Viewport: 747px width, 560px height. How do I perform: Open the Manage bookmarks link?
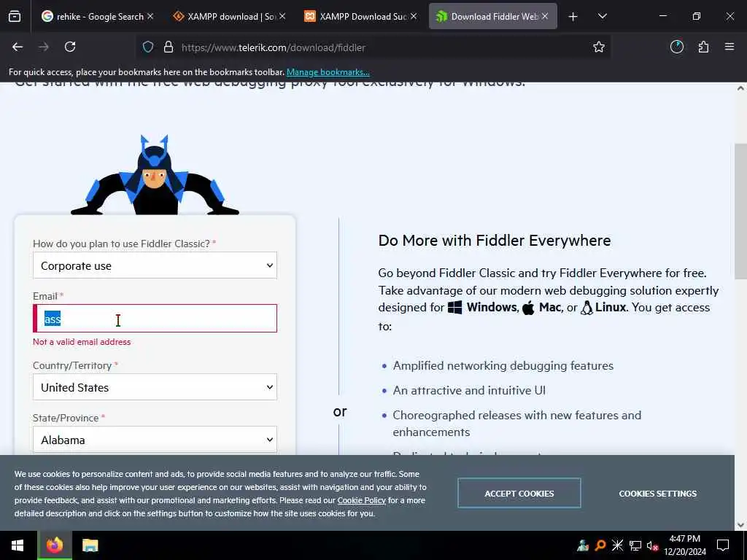[328, 72]
